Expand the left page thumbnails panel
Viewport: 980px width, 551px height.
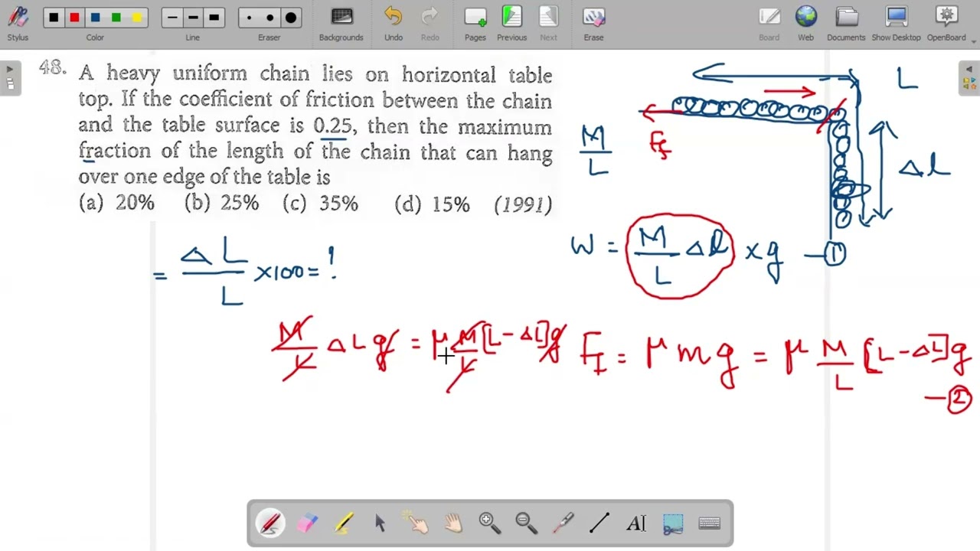click(10, 78)
